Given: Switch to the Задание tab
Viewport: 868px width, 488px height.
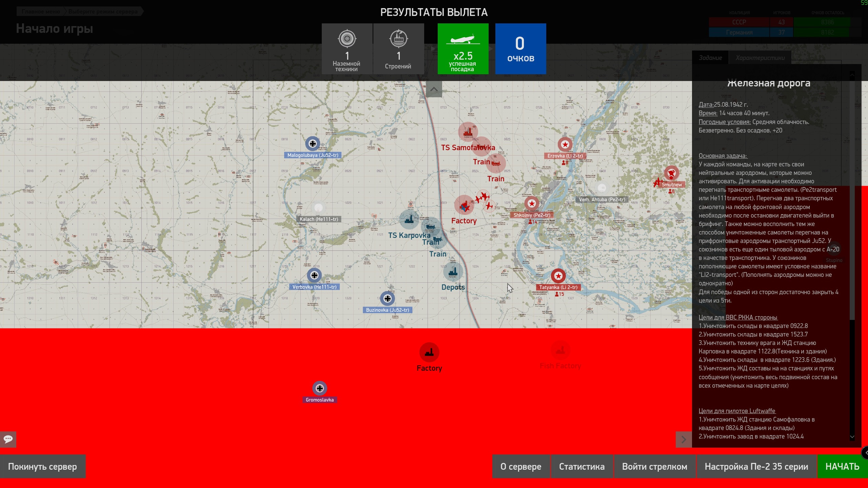Looking at the screenshot, I should coord(710,58).
